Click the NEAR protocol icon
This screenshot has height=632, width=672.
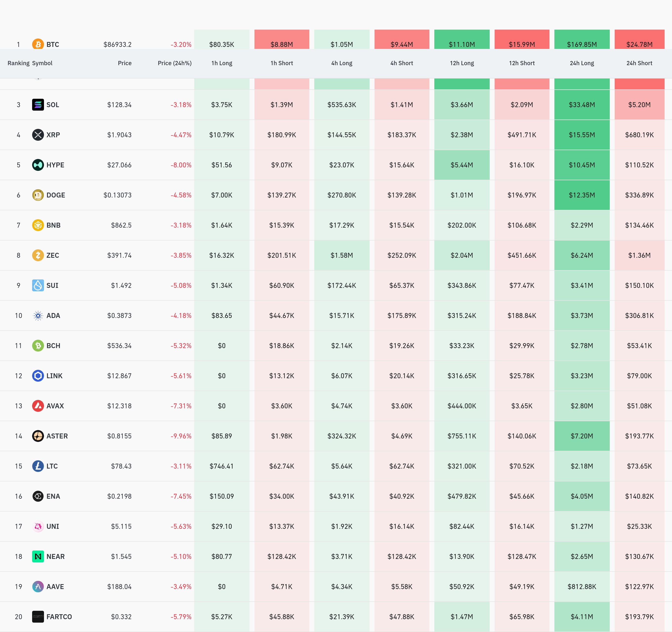[38, 556]
